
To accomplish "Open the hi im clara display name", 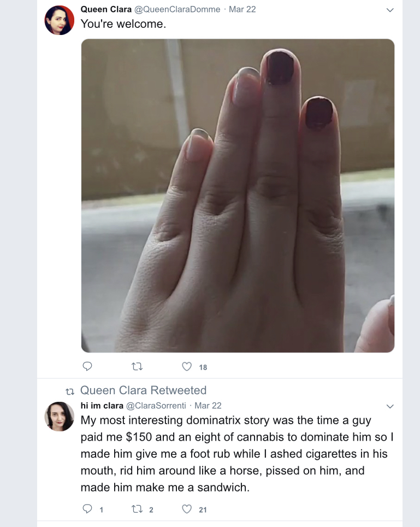I will 102,406.
